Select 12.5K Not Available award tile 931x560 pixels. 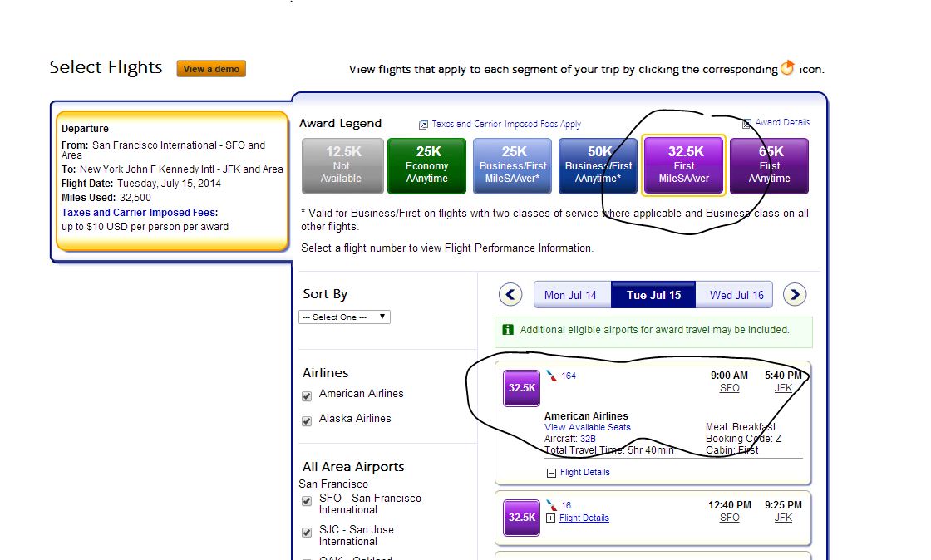click(x=342, y=166)
